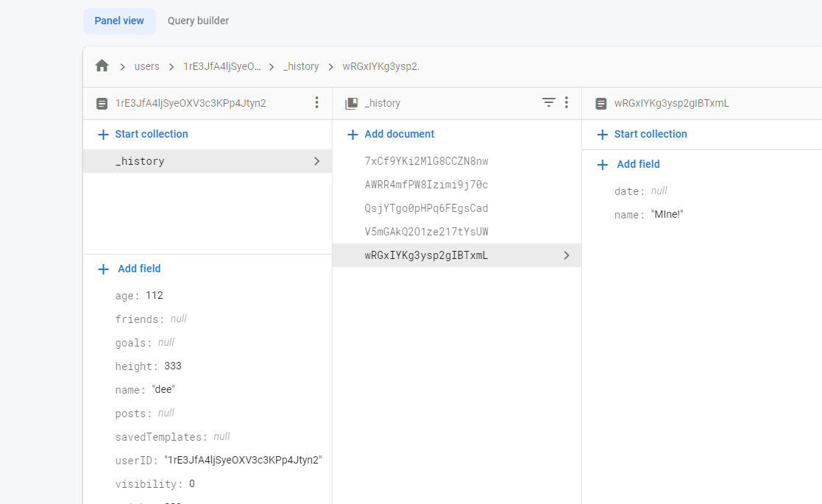Expand the _history collection chevron
Image resolution: width=822 pixels, height=504 pixels.
click(316, 160)
